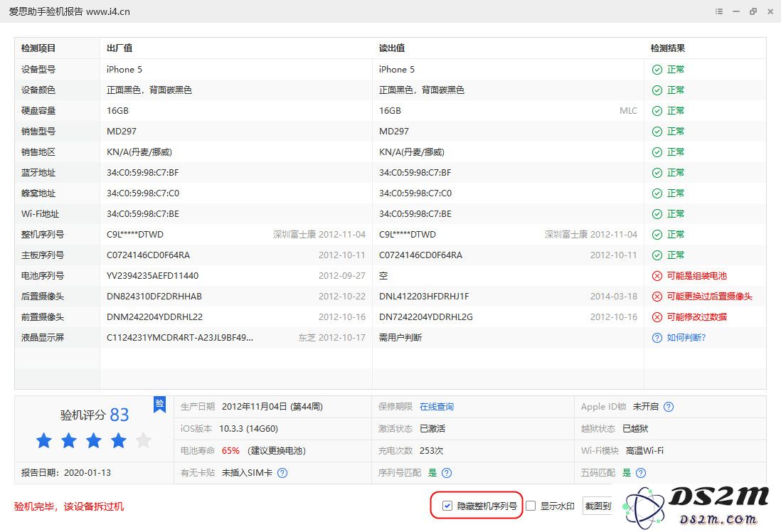Click the green check icon for 整机序列号 row
Viewport: 781px width, 532px height.
pos(657,235)
